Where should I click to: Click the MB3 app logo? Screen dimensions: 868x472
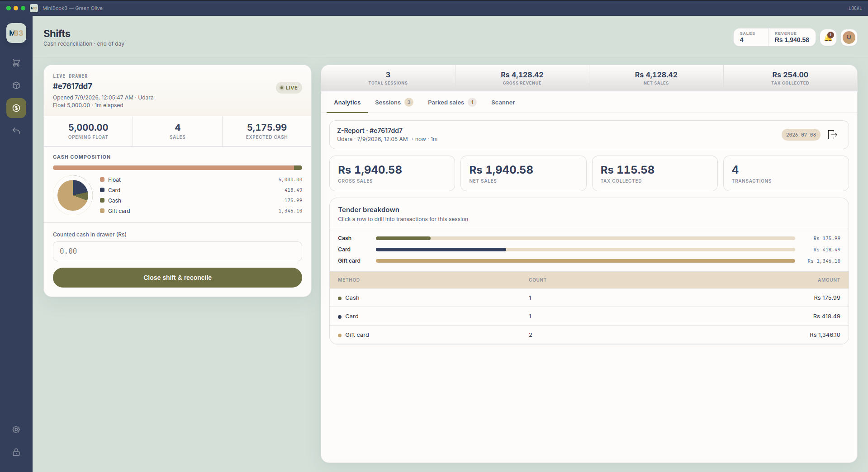click(x=16, y=33)
